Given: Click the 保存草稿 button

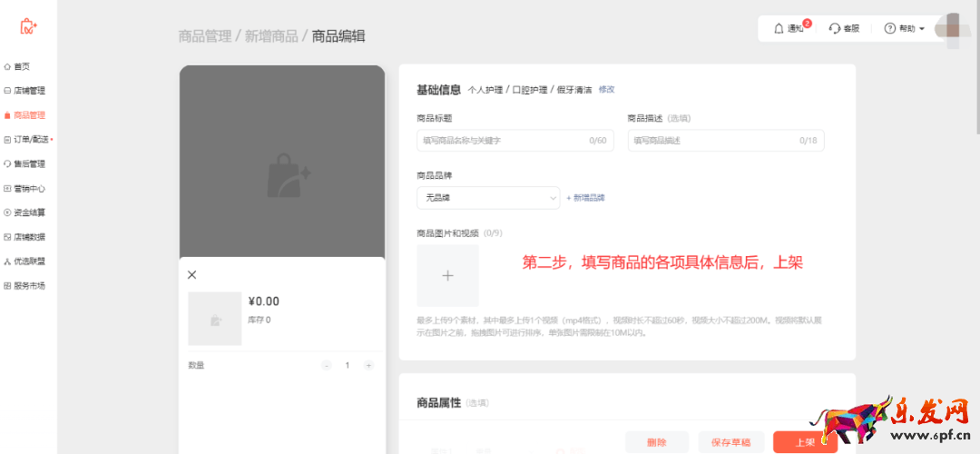Looking at the screenshot, I should [x=730, y=442].
